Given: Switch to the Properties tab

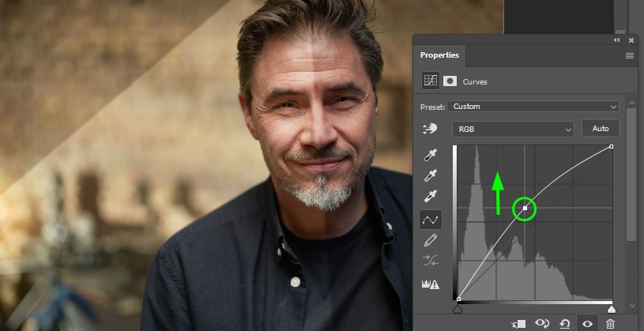Looking at the screenshot, I should pyautogui.click(x=439, y=55).
